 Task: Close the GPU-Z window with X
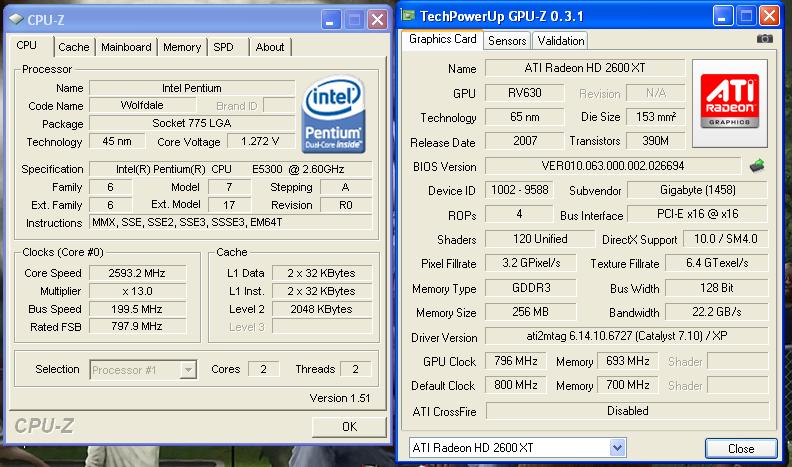(769, 16)
